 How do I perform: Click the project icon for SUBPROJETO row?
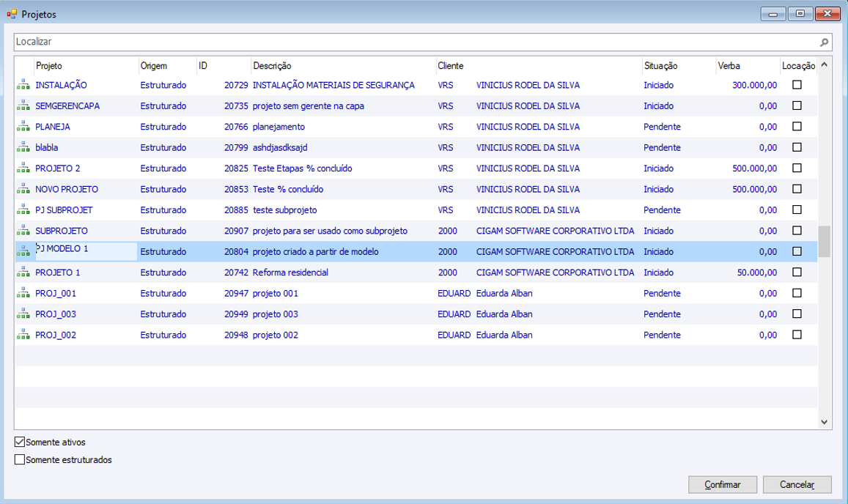(23, 231)
